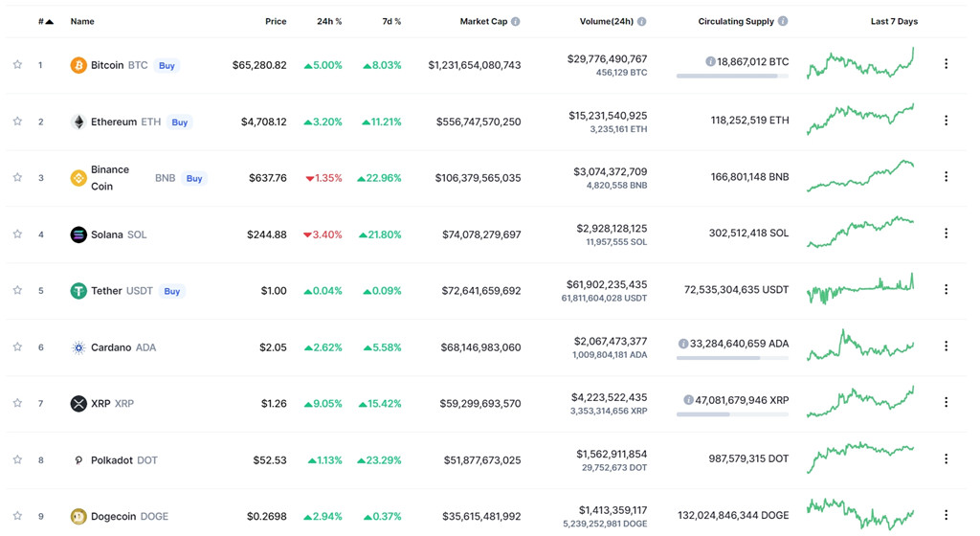Screen dimensions: 980x536
Task: Click Solana 24h change 3.40%
Action: [x=323, y=234]
